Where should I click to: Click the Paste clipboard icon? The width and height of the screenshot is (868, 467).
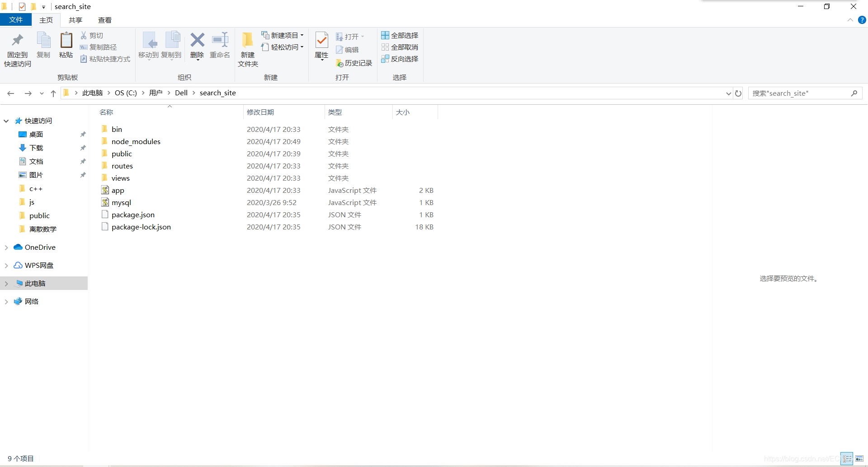66,40
